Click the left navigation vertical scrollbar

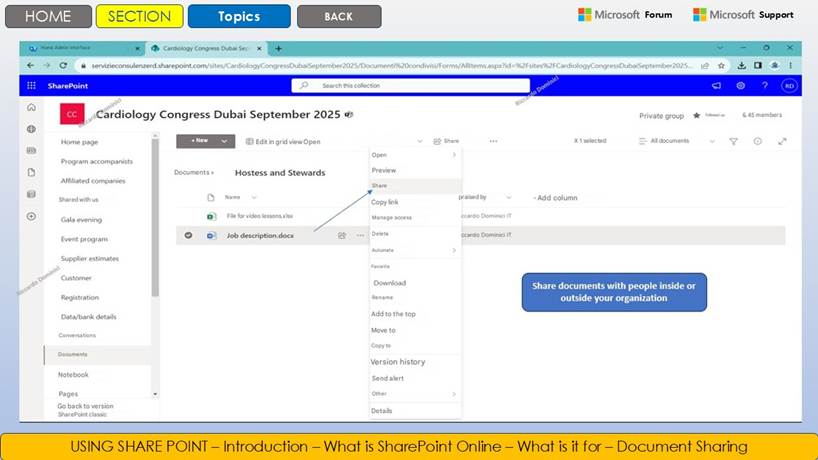pyautogui.click(x=155, y=220)
